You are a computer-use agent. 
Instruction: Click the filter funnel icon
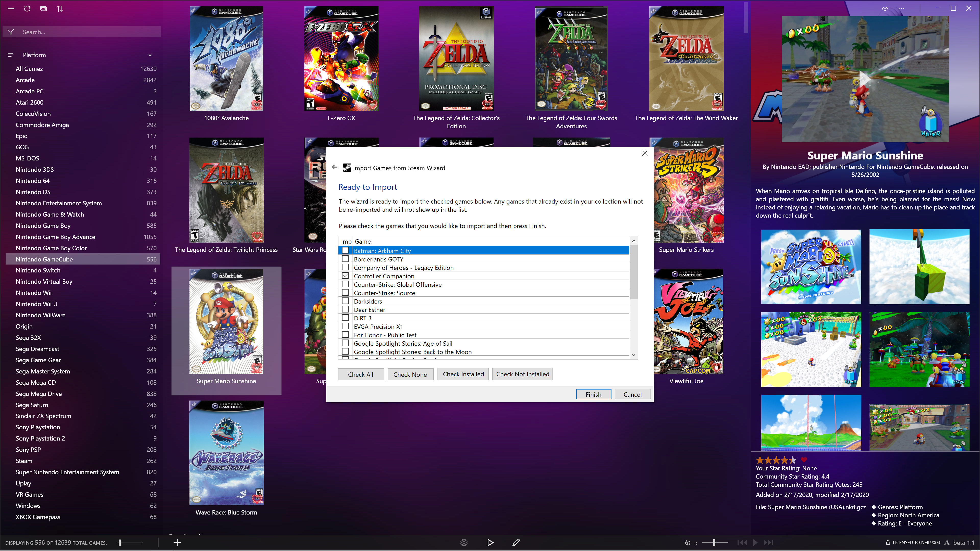click(x=11, y=32)
